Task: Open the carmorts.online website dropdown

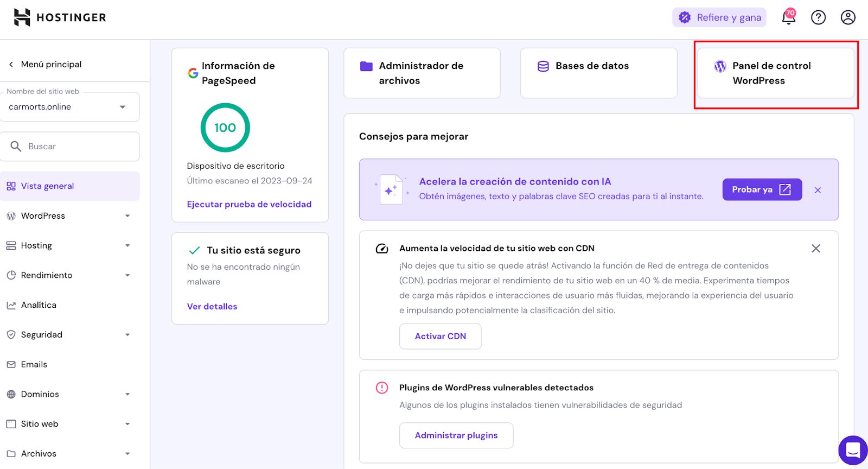Action: click(x=69, y=107)
